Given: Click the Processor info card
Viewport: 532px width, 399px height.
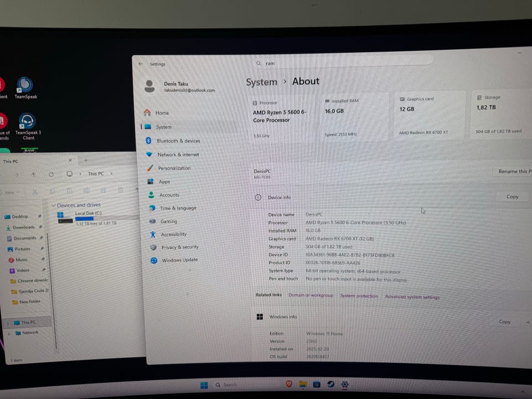Looking at the screenshot, I should pos(283,119).
